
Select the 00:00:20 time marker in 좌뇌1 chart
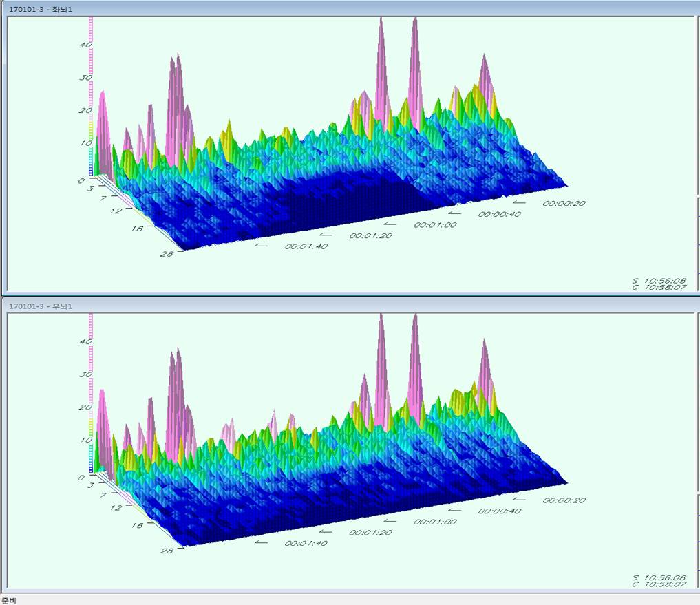point(563,204)
